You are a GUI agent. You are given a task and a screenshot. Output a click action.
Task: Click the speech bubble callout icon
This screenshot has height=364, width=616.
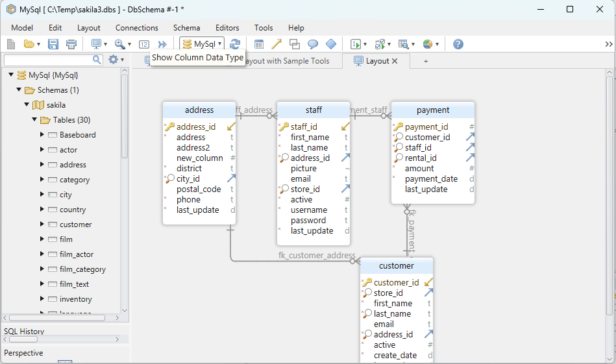(313, 44)
